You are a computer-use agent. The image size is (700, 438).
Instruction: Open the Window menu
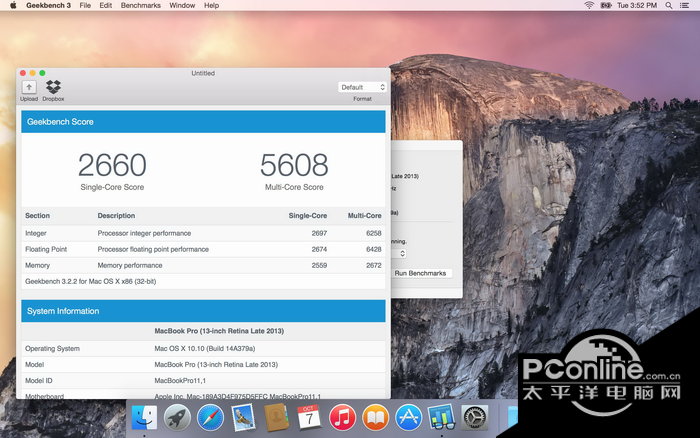182,5
